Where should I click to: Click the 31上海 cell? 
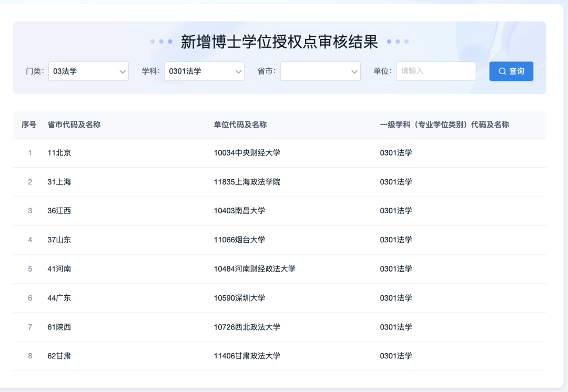coord(59,182)
